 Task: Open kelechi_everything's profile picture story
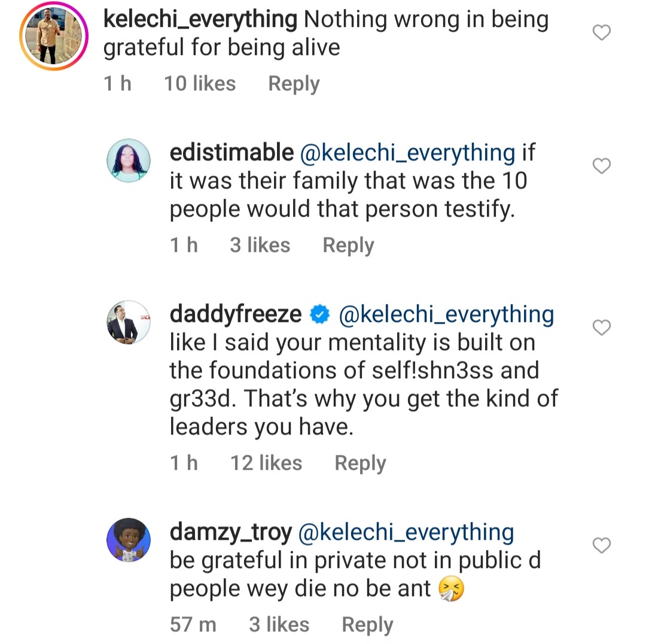click(x=54, y=36)
